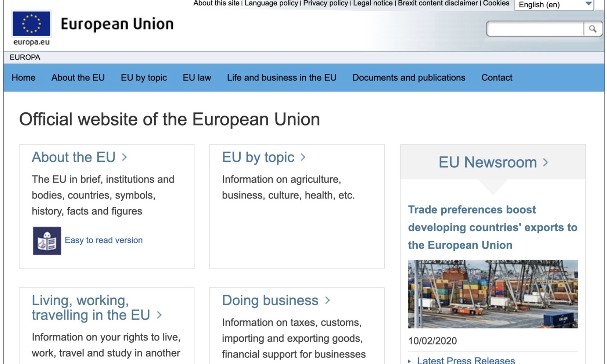Click the Easy to read version link
Screen dimensions: 607x364
click(104, 240)
